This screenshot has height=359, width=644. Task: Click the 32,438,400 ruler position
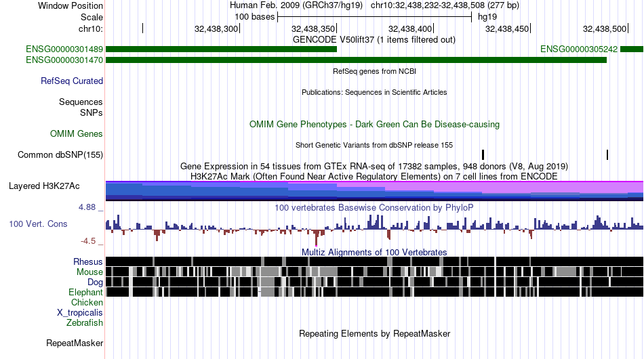pos(410,28)
